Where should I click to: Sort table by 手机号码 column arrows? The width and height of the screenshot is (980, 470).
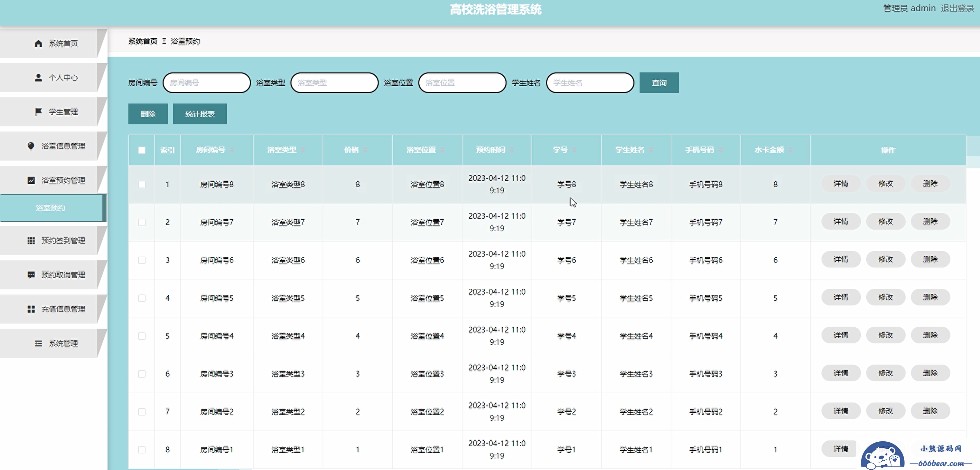click(720, 150)
